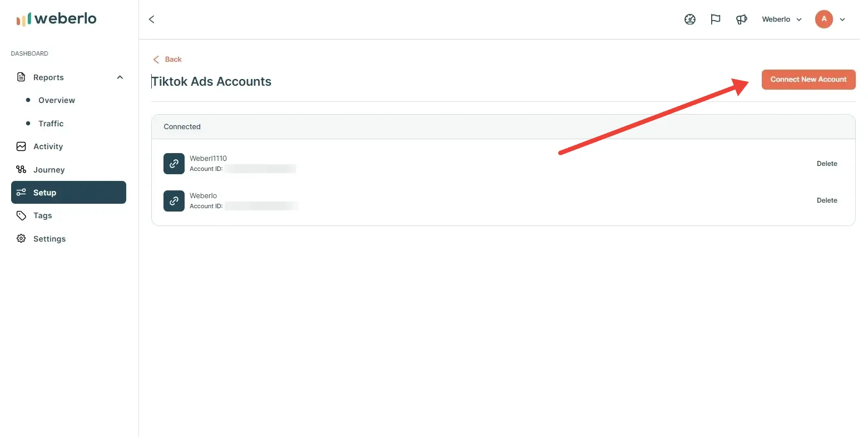Collapse the sidebar with top chevron

[151, 19]
